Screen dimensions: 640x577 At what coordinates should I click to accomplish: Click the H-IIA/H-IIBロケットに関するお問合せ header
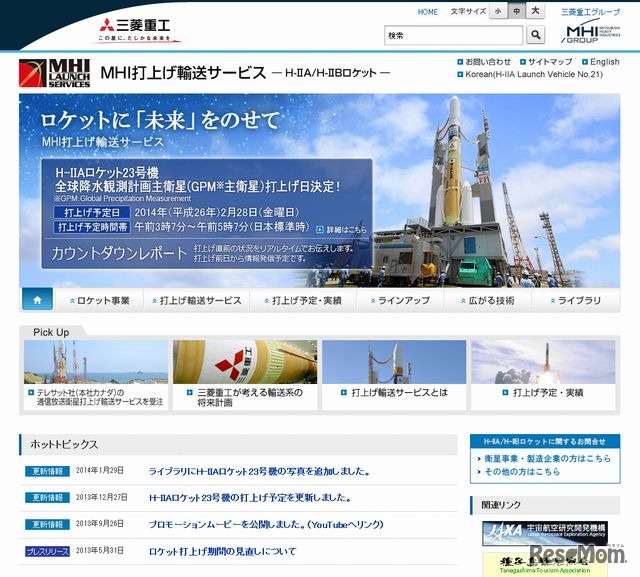tap(545, 441)
